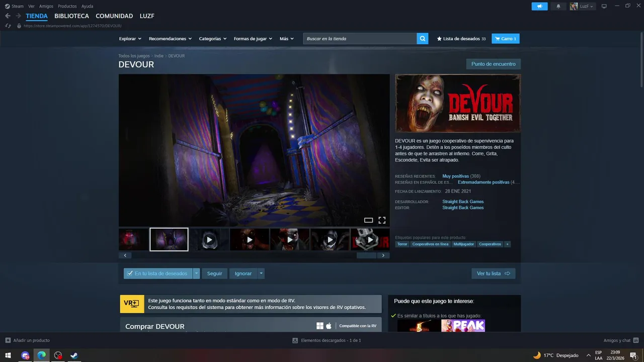Switch to the BIBLIOTECA tab
Image resolution: width=644 pixels, height=362 pixels.
(71, 16)
